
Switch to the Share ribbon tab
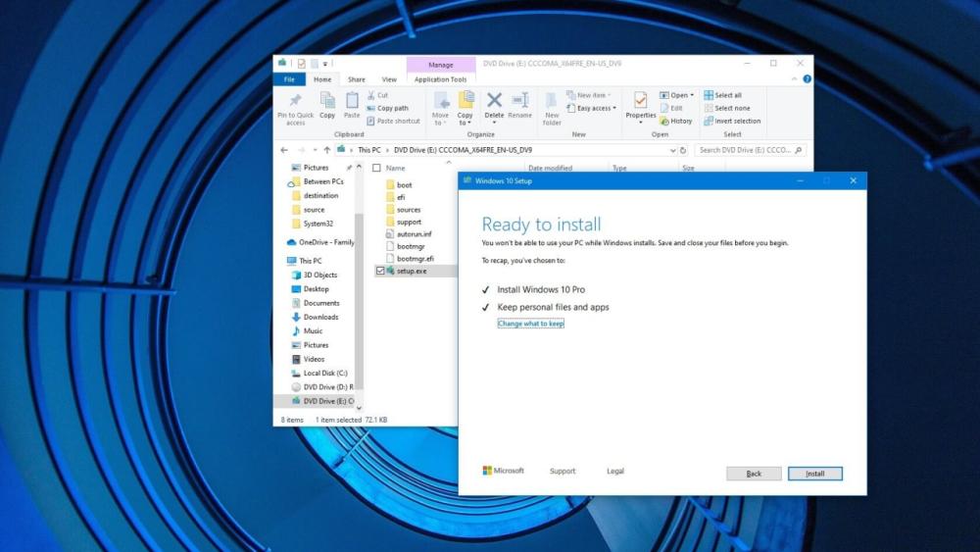[357, 79]
